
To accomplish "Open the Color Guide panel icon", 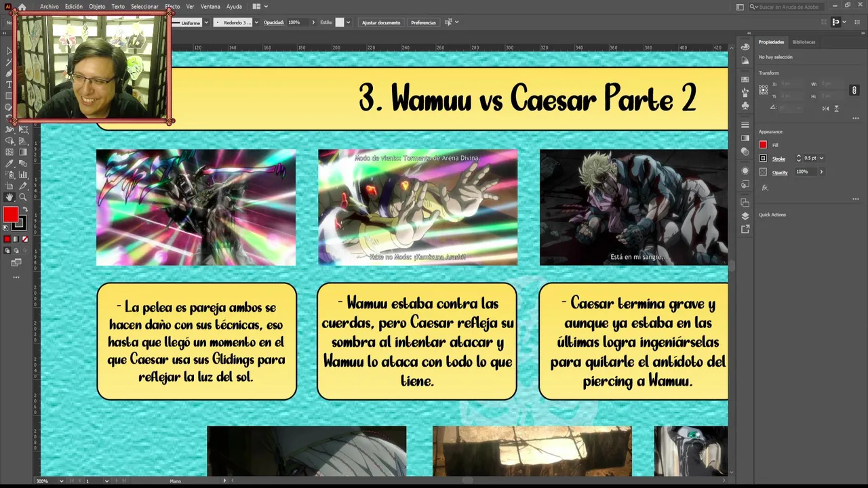I will point(745,60).
